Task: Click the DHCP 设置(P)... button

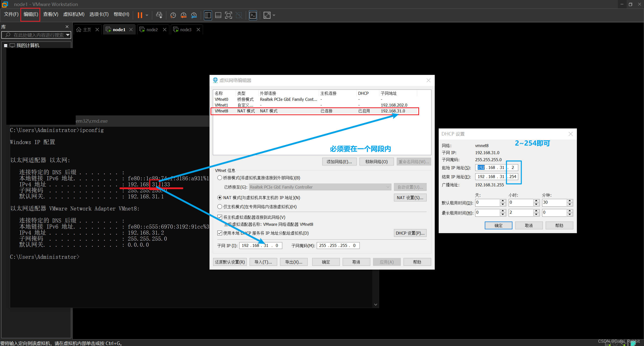Action: point(410,233)
